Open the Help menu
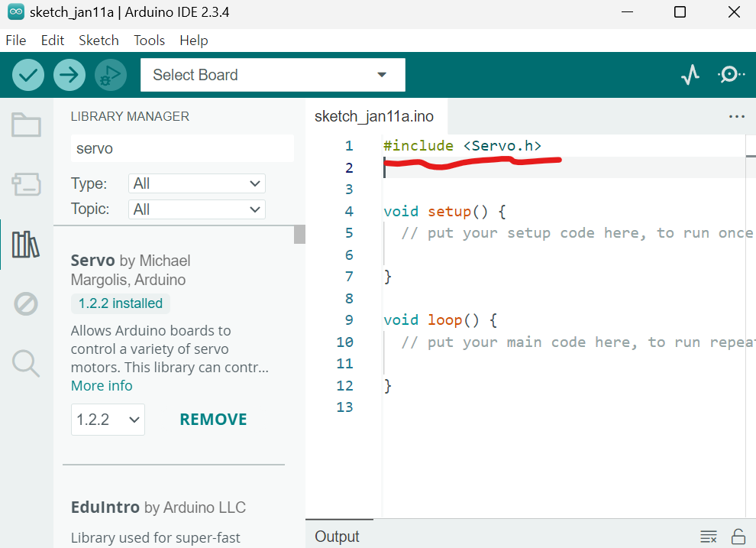Viewport: 756px width, 548px height. point(194,41)
